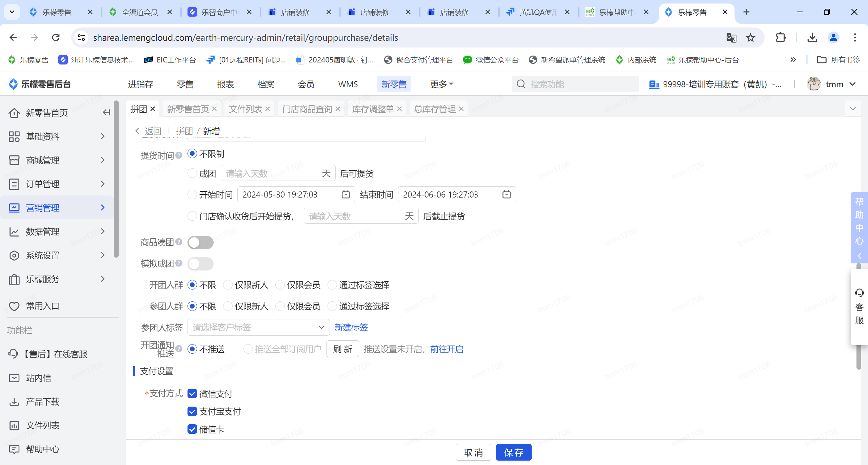The width and height of the screenshot is (868, 465).
Task: Open calendar icon in 结束时间 field
Action: click(x=506, y=194)
